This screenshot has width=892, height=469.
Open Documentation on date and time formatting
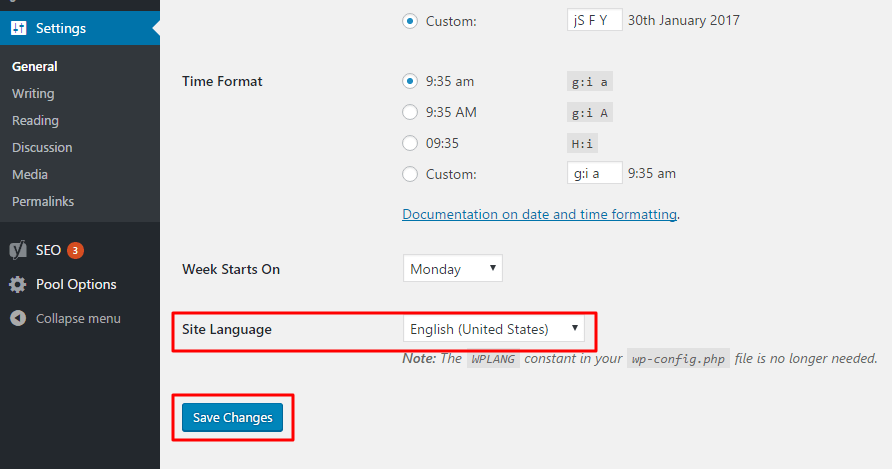point(539,214)
